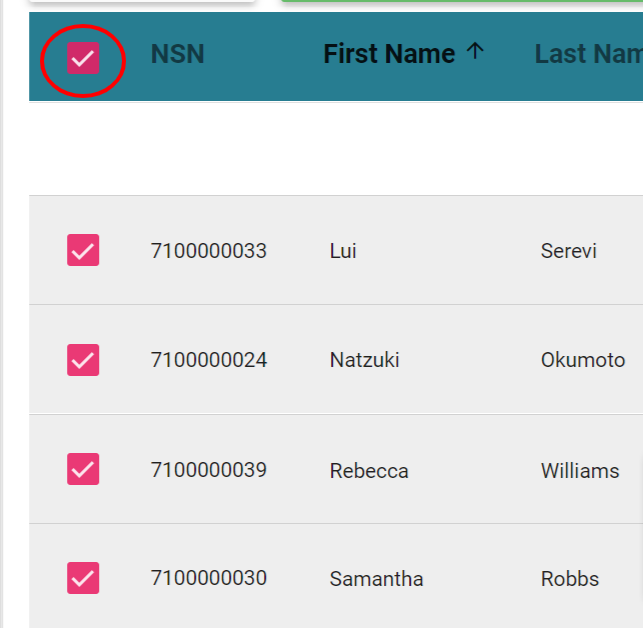643x628 pixels.
Task: Toggle checkbox for Samantha Robbs
Action: pyautogui.click(x=83, y=577)
